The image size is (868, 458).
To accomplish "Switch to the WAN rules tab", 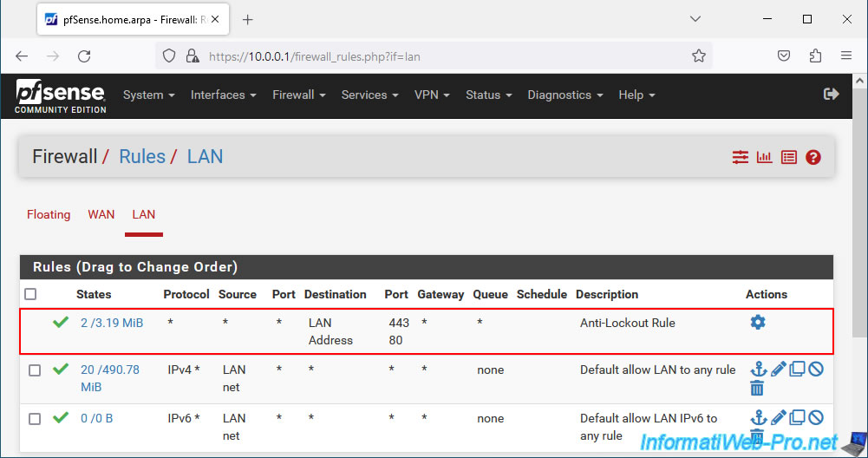I will tap(101, 214).
